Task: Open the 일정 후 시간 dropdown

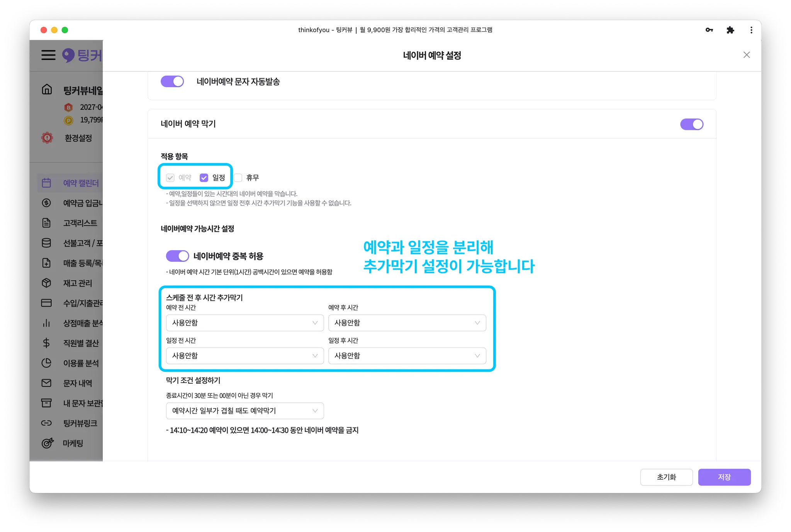Action: pos(407,356)
